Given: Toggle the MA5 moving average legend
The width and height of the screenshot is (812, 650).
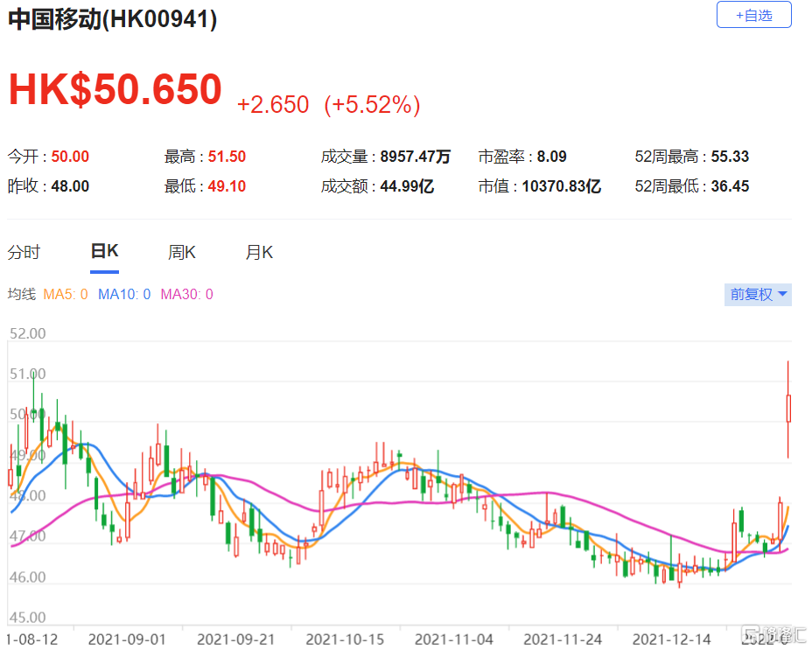Looking at the screenshot, I should point(66,295).
